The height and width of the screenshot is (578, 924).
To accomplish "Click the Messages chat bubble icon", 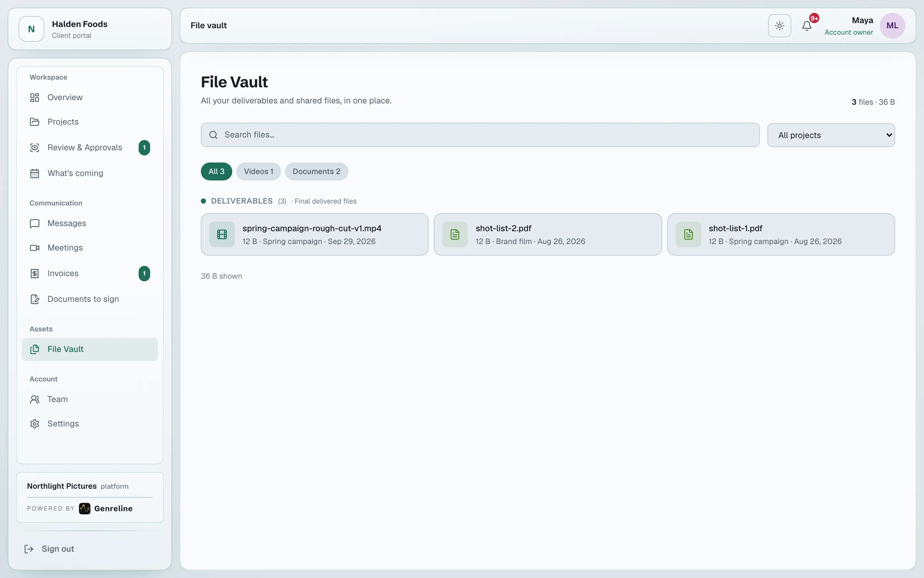I will pos(35,223).
